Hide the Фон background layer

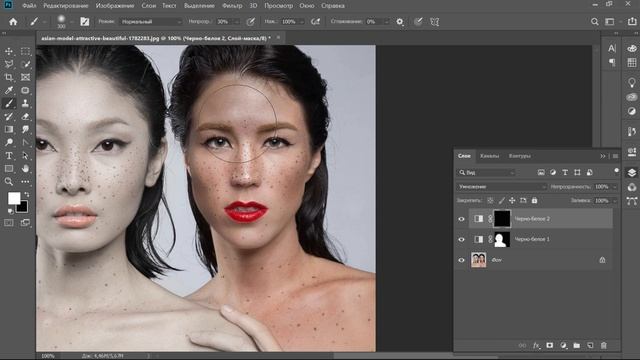(462, 260)
